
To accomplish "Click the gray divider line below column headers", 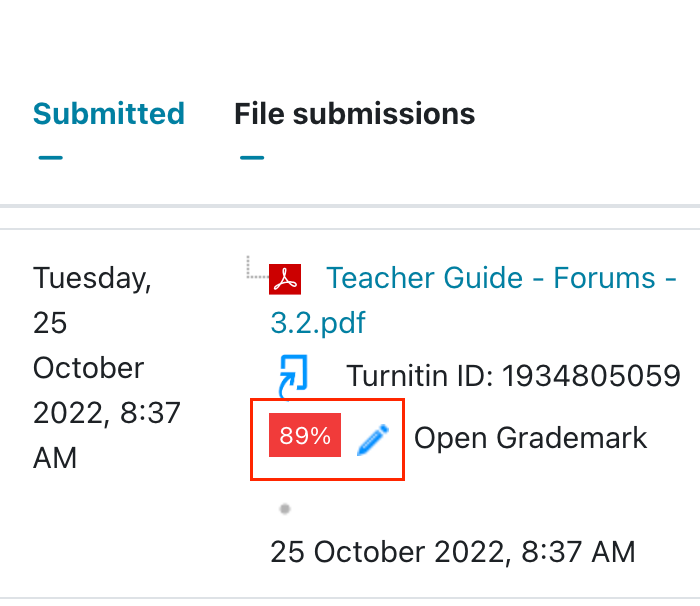I will tap(350, 206).
